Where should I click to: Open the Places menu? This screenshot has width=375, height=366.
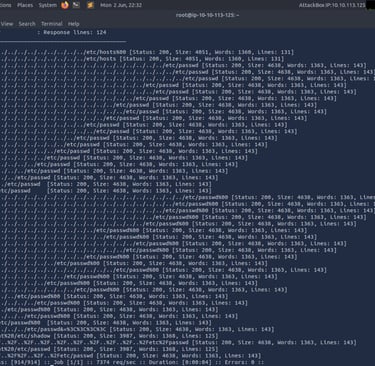coord(25,5)
